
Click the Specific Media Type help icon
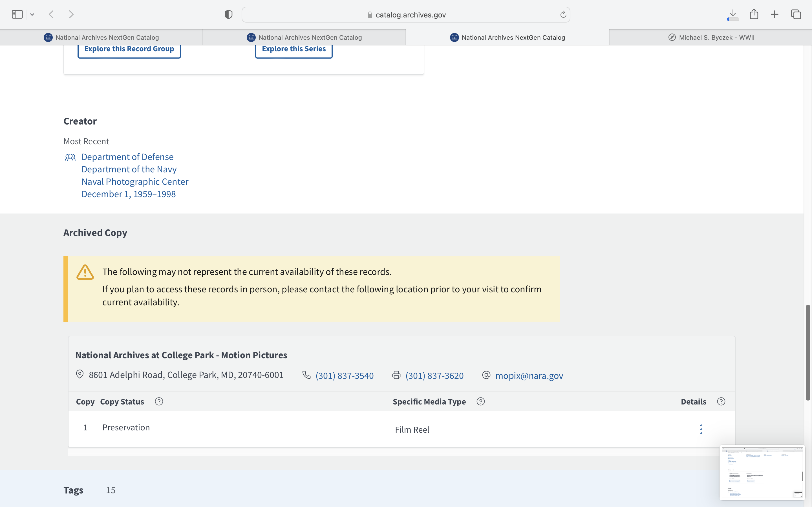tap(480, 401)
